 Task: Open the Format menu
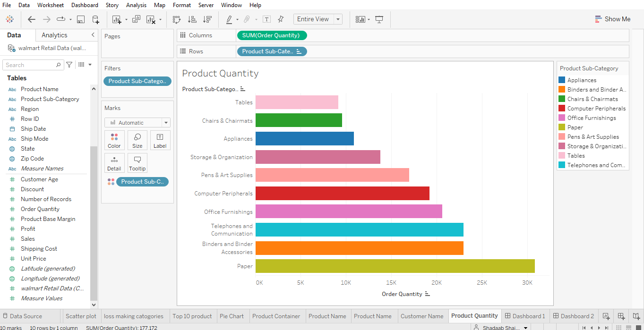182,5
